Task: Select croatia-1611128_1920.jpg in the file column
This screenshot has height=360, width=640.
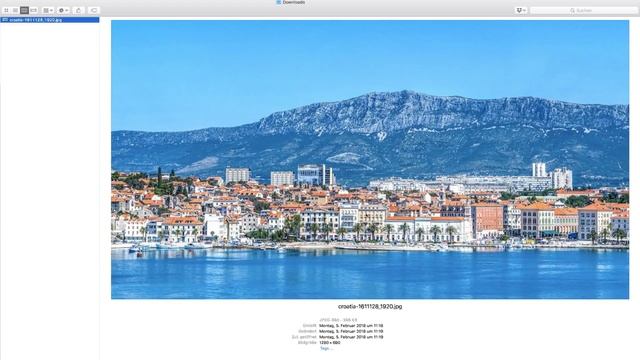Action: [x=50, y=20]
